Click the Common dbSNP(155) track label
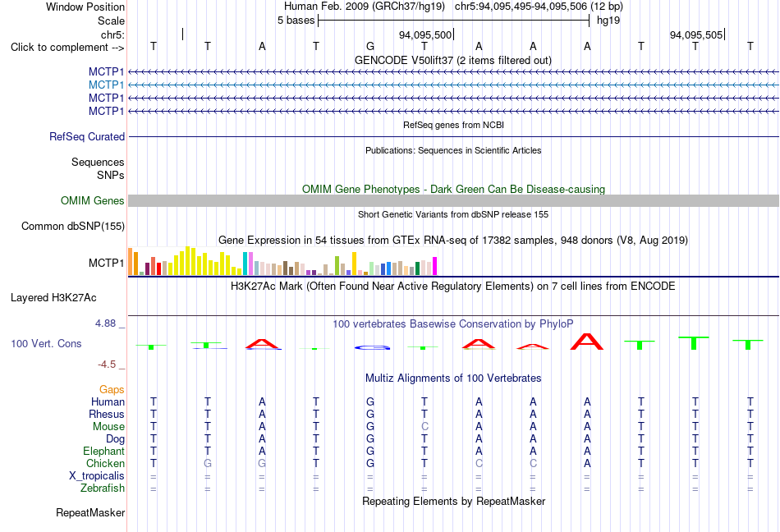 point(72,227)
